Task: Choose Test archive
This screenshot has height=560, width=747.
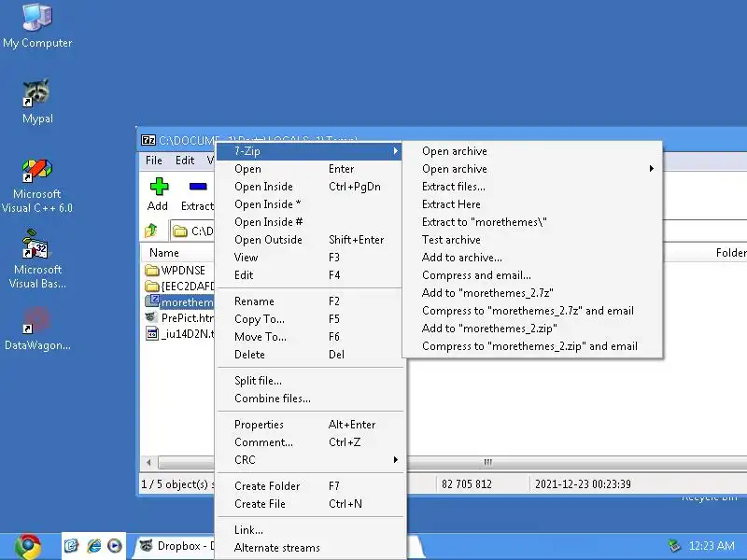Action: 532,240
